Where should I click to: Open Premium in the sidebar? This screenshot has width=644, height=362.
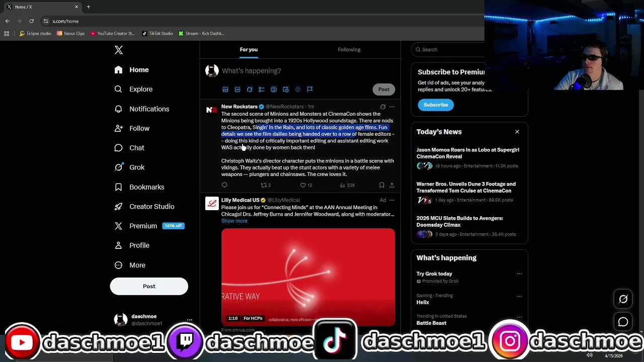tap(149, 226)
